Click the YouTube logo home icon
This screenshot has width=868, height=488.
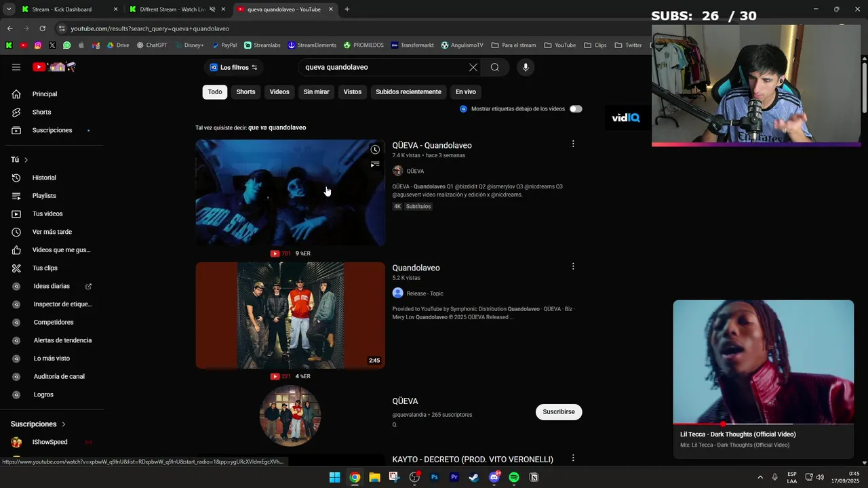point(54,67)
